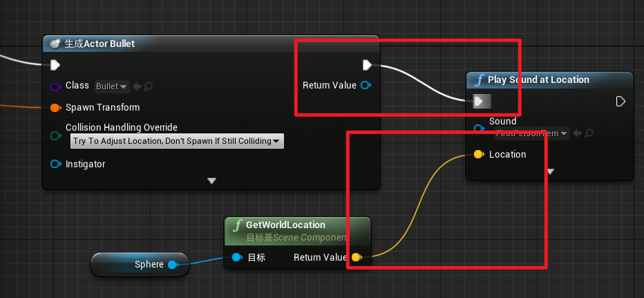This screenshot has height=298, width=644.
Task: Click the Sound input pin
Action: tap(479, 128)
